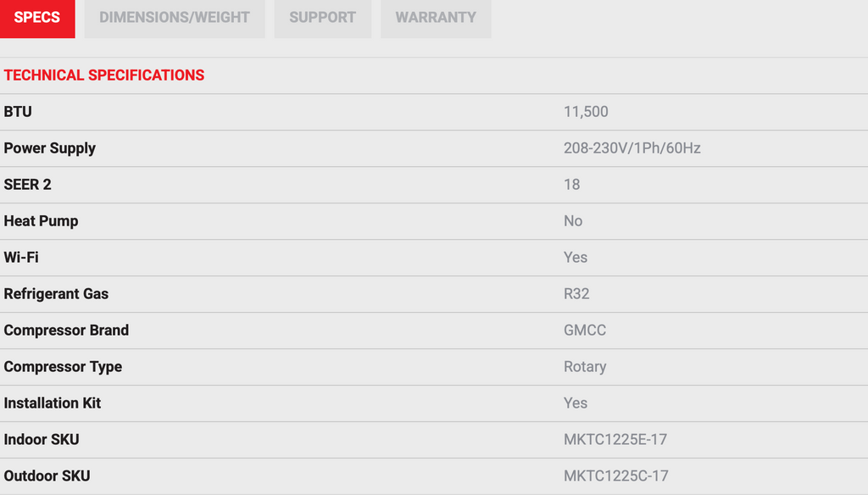The width and height of the screenshot is (868, 495).
Task: Select the Compressor Brand GMCC value
Action: coord(584,330)
